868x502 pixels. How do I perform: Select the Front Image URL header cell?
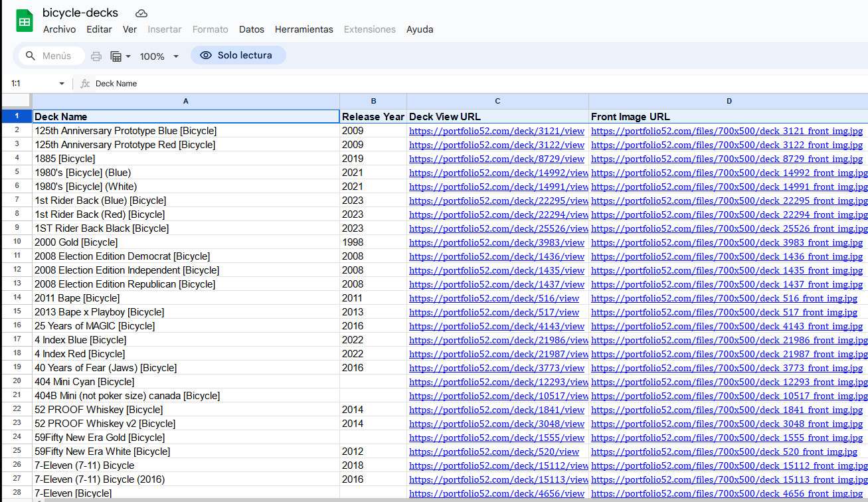point(729,116)
